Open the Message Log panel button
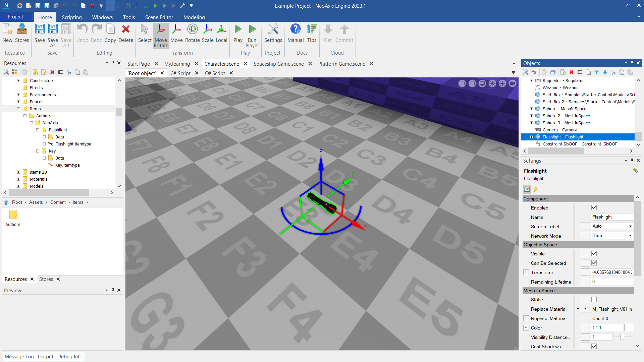The width and height of the screenshot is (644, 362). [19, 356]
